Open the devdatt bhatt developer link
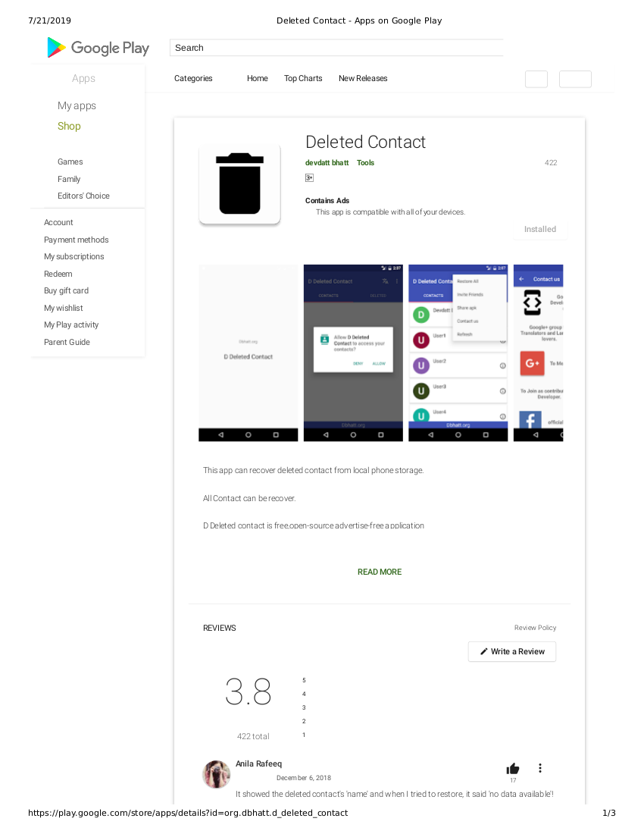 [327, 163]
